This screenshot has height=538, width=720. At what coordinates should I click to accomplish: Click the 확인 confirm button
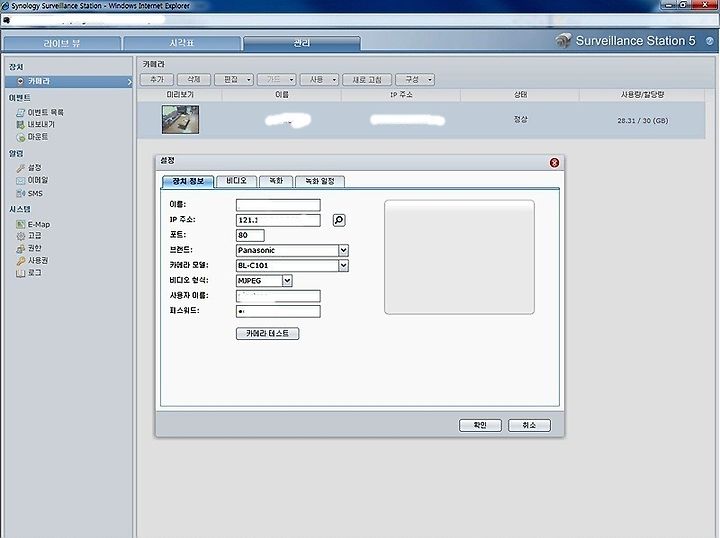(x=480, y=426)
